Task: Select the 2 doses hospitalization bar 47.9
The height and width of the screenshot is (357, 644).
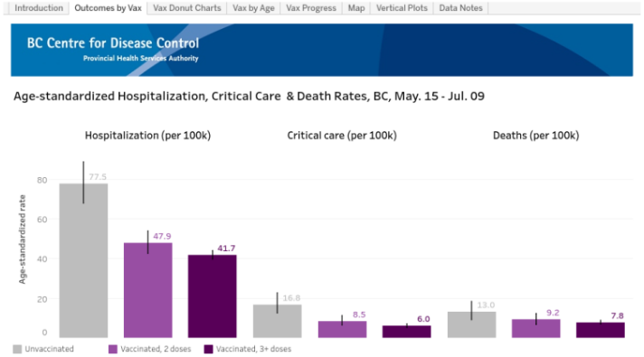Action: pos(147,290)
